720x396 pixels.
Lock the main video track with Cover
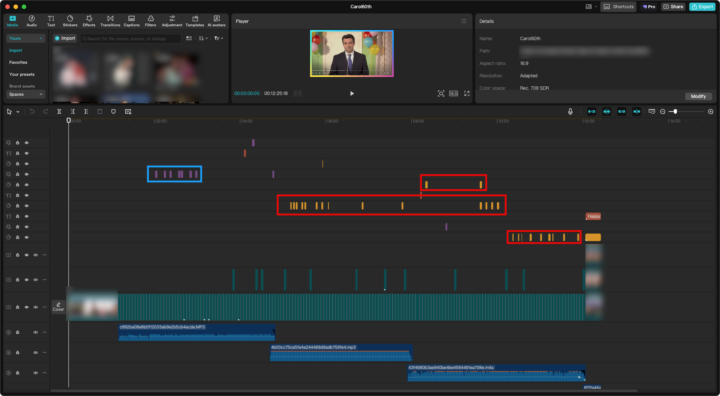point(17,307)
